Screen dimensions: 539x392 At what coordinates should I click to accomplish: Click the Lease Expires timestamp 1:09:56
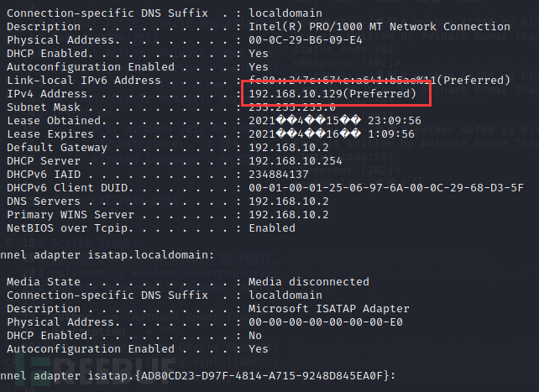click(x=391, y=134)
